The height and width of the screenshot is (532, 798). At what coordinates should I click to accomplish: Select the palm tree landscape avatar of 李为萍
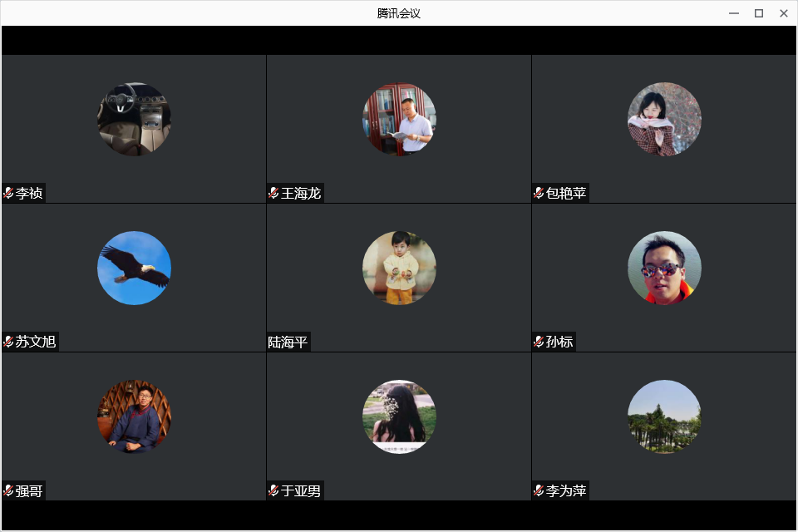click(x=664, y=416)
